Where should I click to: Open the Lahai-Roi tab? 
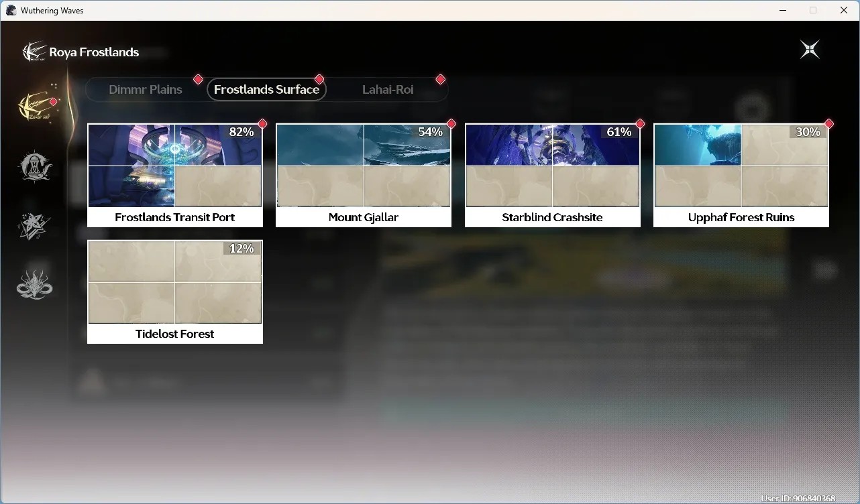[388, 89]
